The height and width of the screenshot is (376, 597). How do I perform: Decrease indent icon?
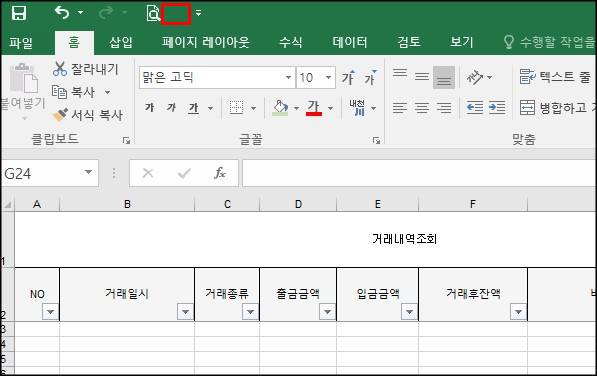pyautogui.click(x=475, y=108)
